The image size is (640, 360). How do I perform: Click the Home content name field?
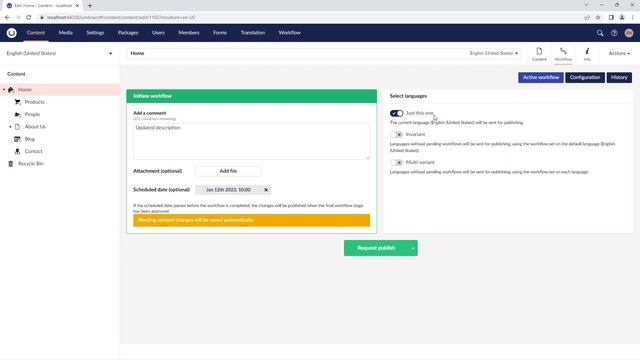(298, 53)
